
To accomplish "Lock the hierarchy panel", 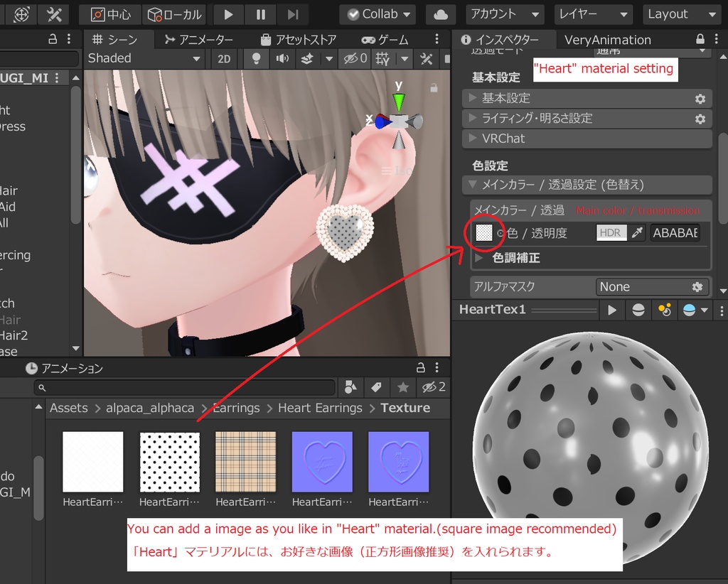I will [53, 39].
